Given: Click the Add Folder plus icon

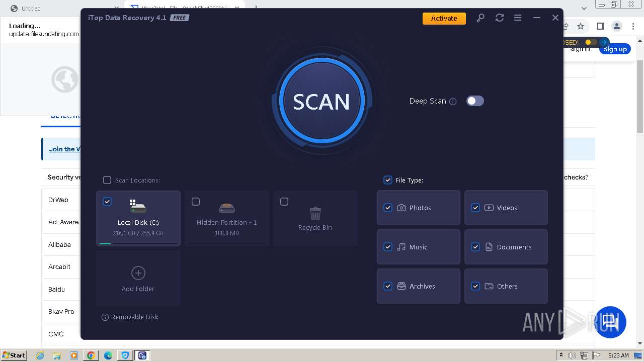Looking at the screenshot, I should 138,273.
